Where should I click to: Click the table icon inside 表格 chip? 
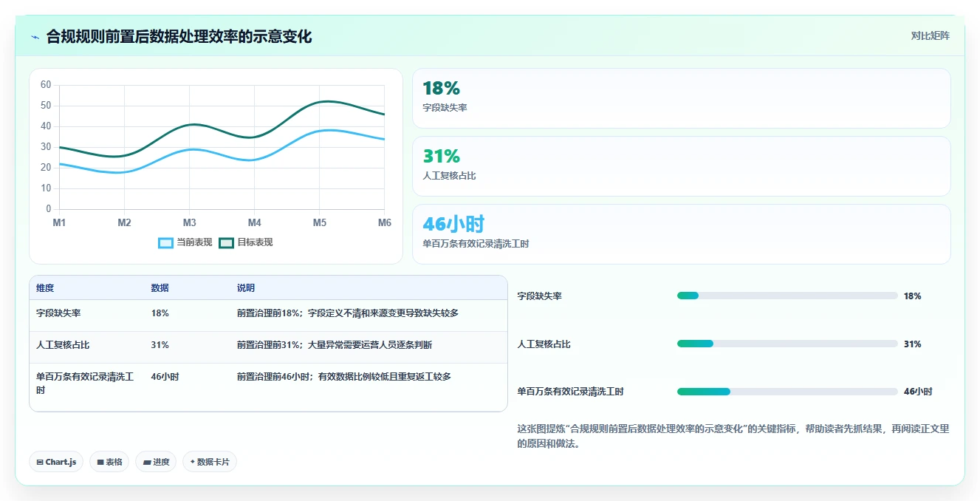100,462
